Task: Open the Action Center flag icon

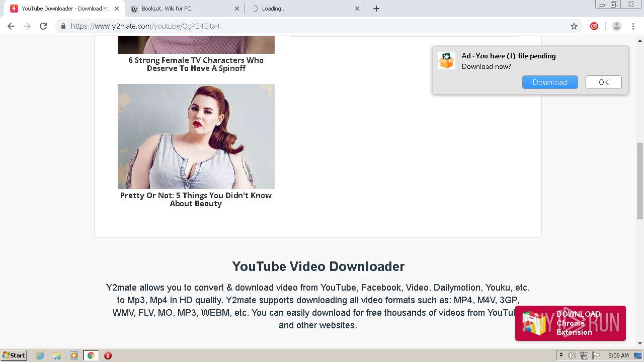Action: coord(595,355)
